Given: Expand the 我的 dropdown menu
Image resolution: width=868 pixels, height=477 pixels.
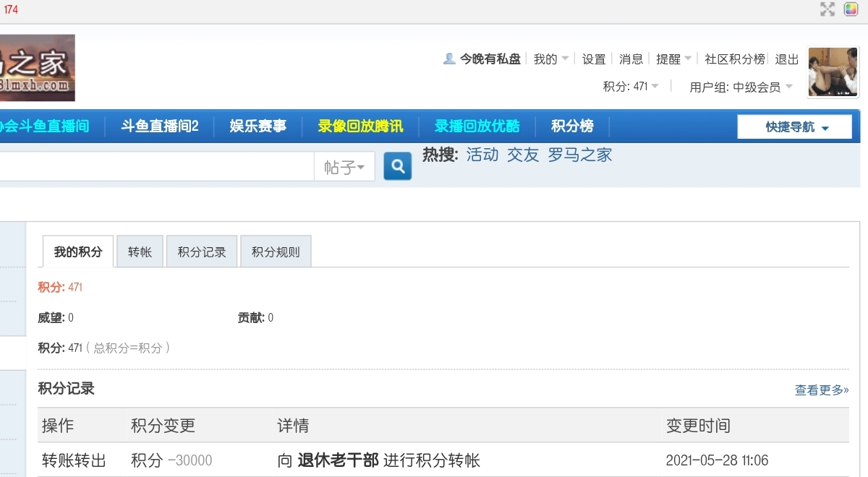Looking at the screenshot, I should click(x=551, y=59).
